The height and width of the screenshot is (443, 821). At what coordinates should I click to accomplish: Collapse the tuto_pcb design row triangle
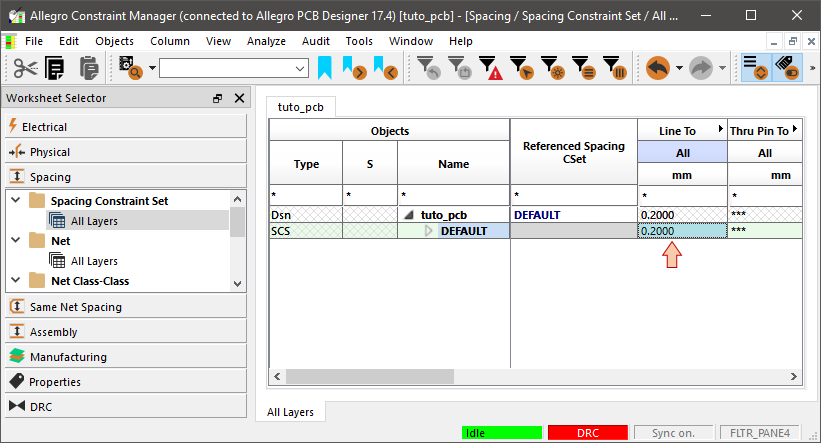coord(409,215)
